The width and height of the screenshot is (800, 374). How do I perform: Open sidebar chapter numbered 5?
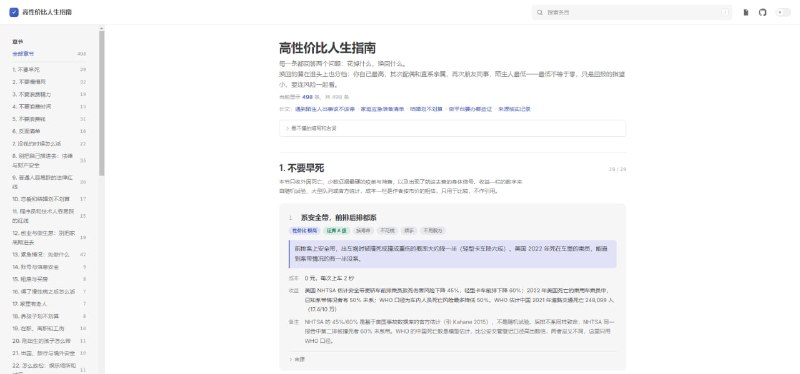pos(49,119)
